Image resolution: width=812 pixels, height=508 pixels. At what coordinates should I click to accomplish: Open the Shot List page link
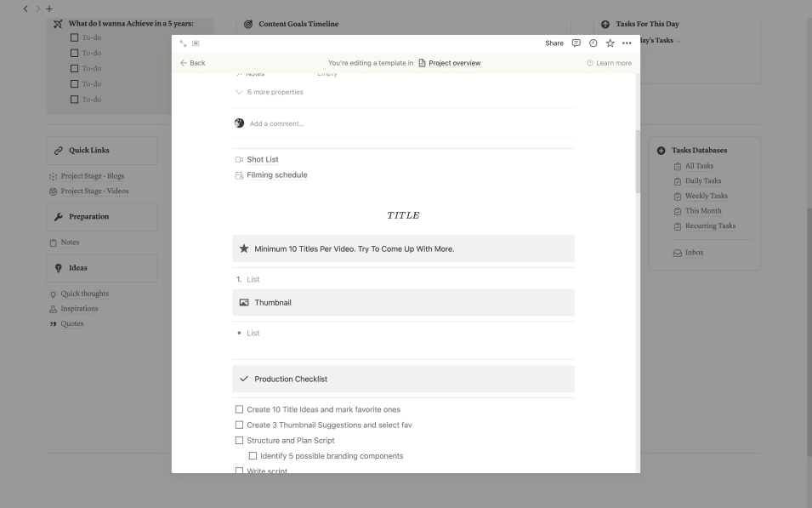click(x=263, y=160)
